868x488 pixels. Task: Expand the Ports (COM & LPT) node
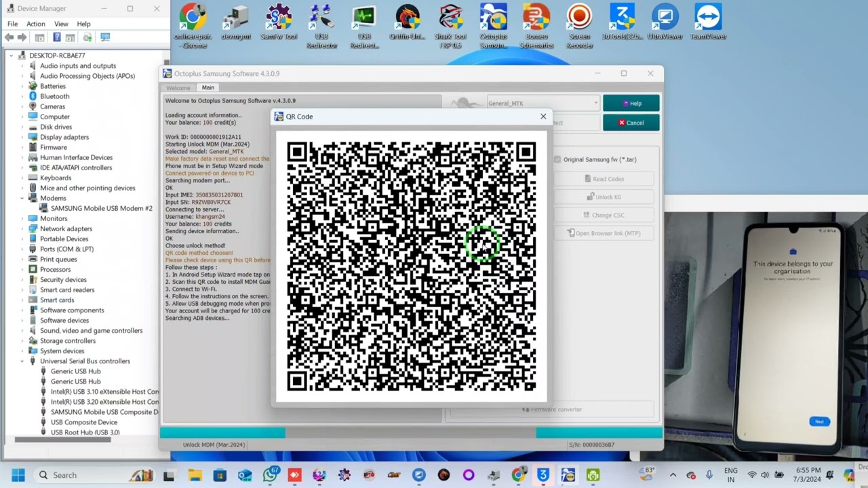(x=22, y=249)
